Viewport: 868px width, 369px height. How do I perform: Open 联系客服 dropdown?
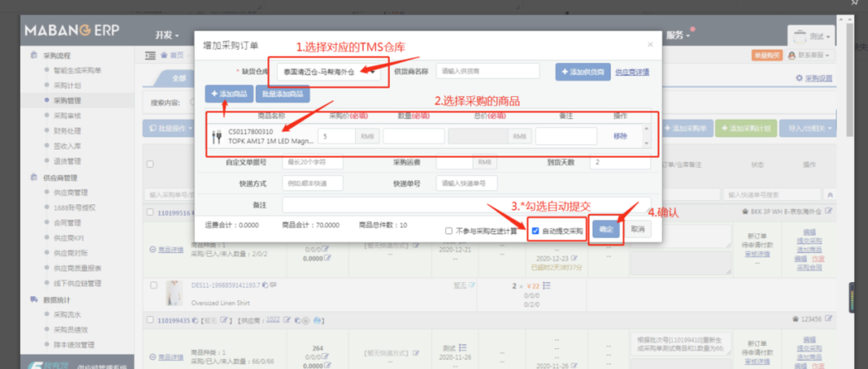pos(810,55)
